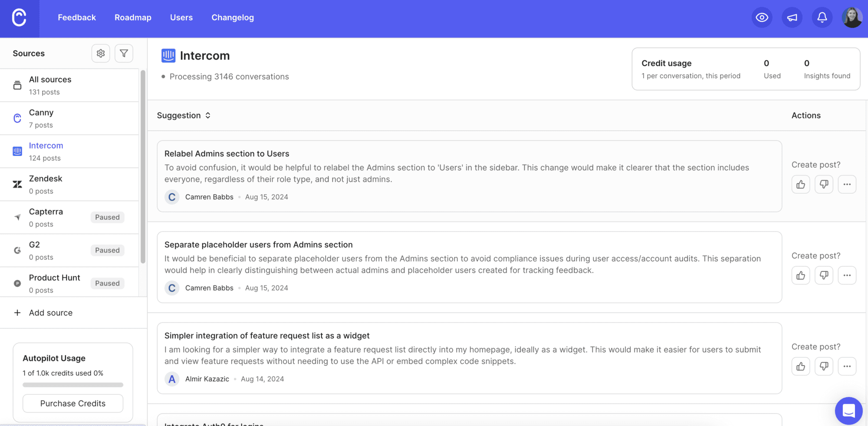Screen dimensions: 868x426
Task: Click Almir Kazazic avatar
Action: (172, 379)
